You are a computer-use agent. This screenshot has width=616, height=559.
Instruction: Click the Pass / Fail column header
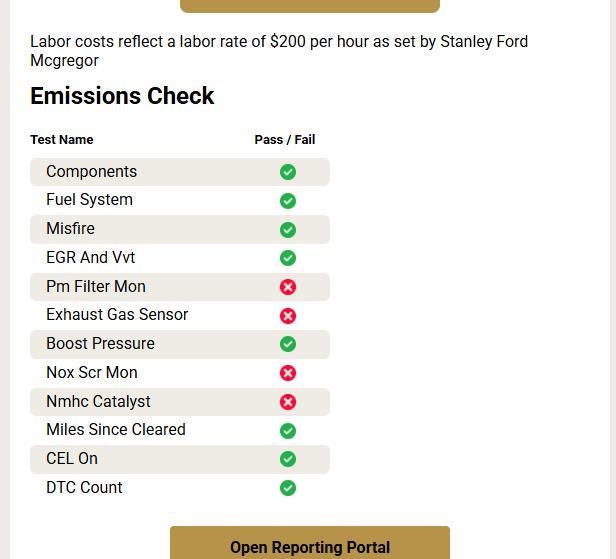pyautogui.click(x=285, y=139)
